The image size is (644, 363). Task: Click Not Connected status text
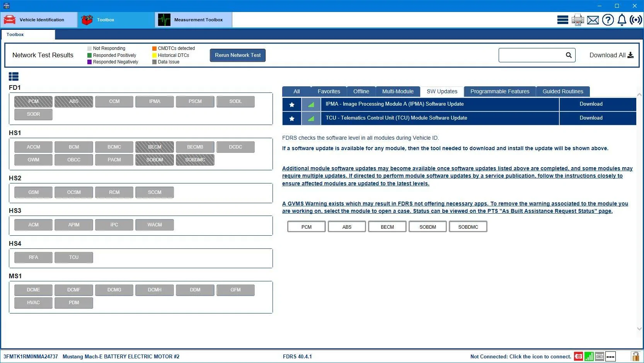(521, 356)
